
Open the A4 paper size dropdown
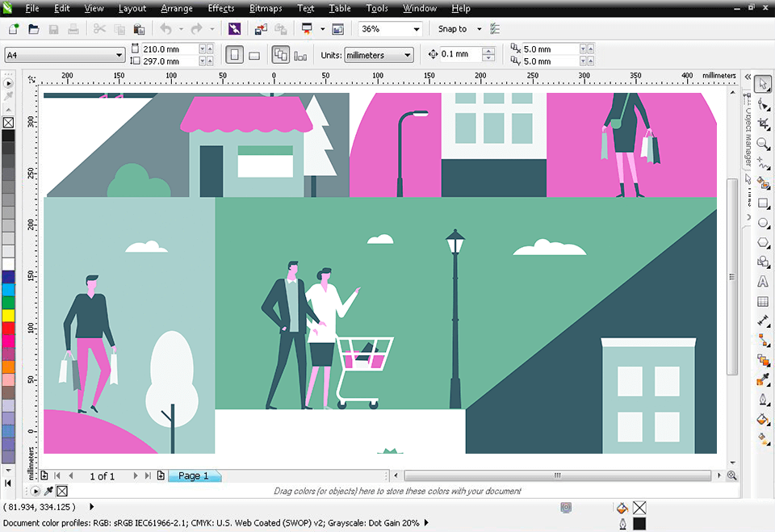click(x=64, y=54)
